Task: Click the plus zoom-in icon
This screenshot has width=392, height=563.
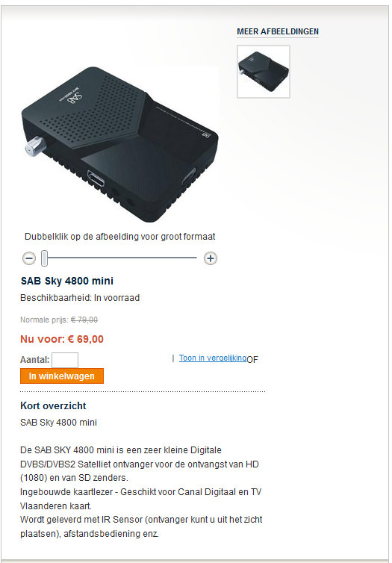Action: click(x=211, y=258)
